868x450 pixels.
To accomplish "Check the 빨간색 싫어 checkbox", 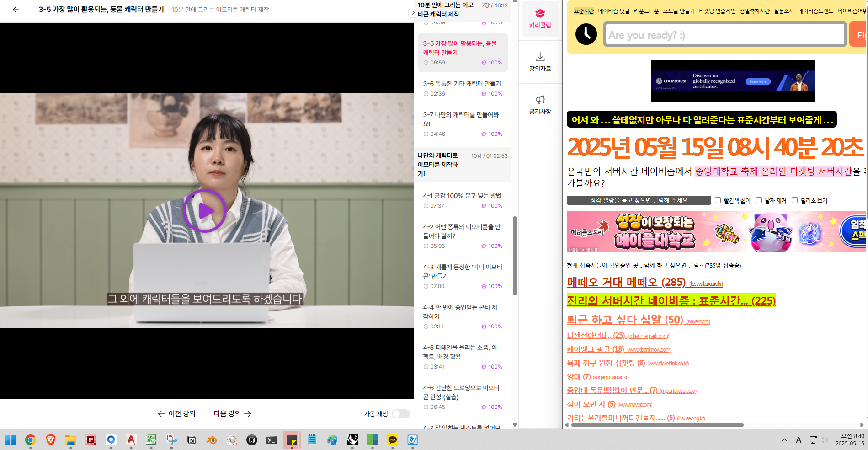I will [x=718, y=200].
